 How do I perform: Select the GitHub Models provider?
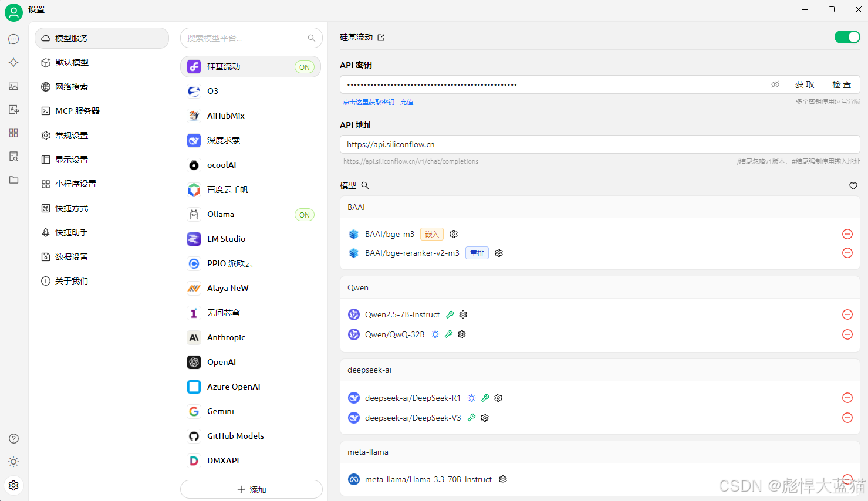tap(251, 436)
